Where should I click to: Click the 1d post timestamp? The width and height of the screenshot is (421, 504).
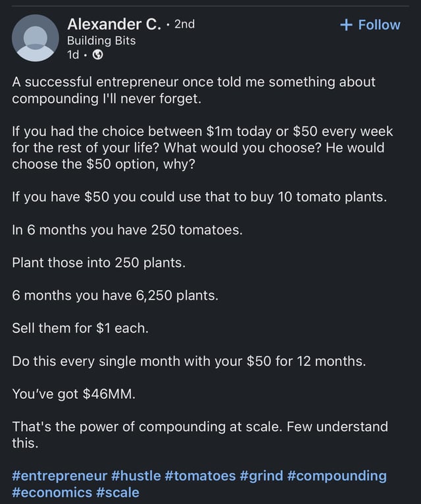coord(73,55)
